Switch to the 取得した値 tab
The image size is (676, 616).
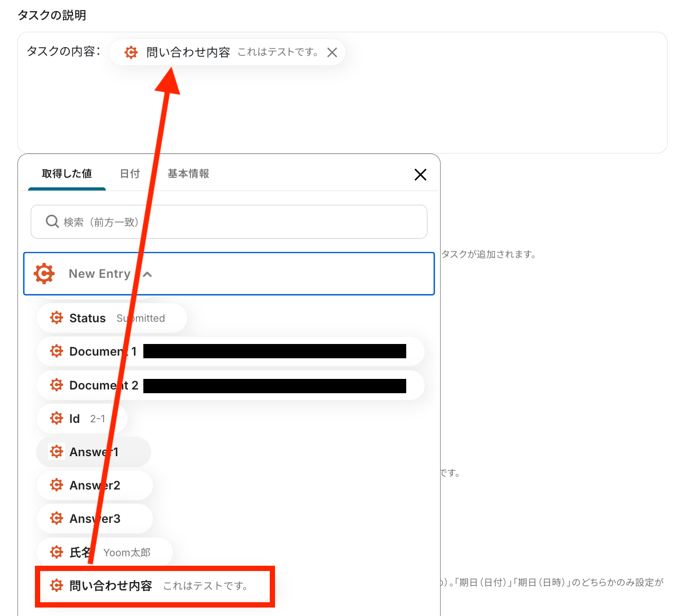tap(67, 174)
